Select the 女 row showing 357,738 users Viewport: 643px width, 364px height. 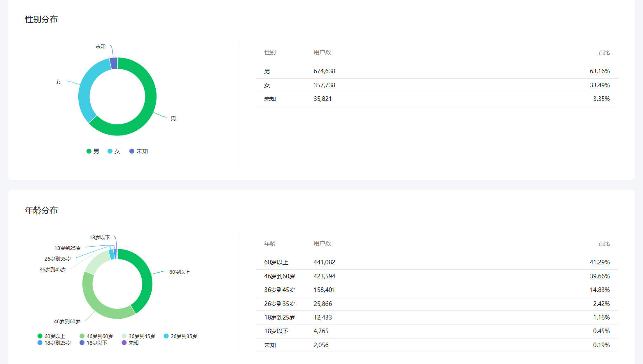point(437,85)
